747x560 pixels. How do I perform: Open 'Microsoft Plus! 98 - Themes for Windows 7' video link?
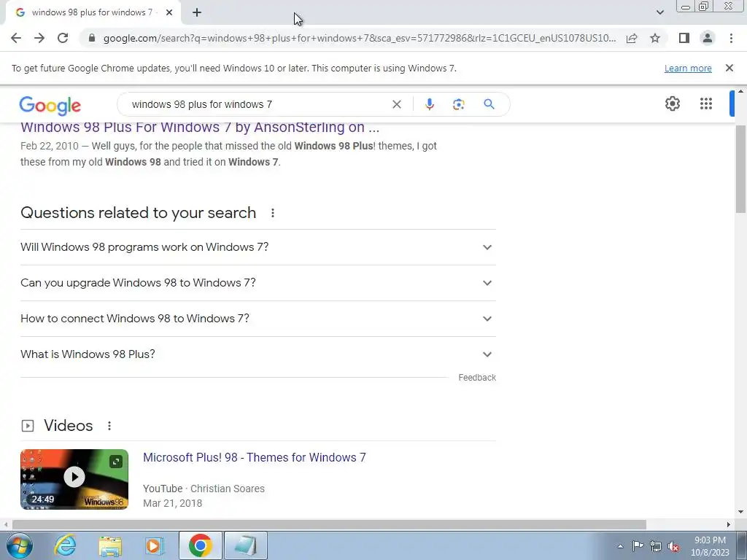pyautogui.click(x=255, y=458)
